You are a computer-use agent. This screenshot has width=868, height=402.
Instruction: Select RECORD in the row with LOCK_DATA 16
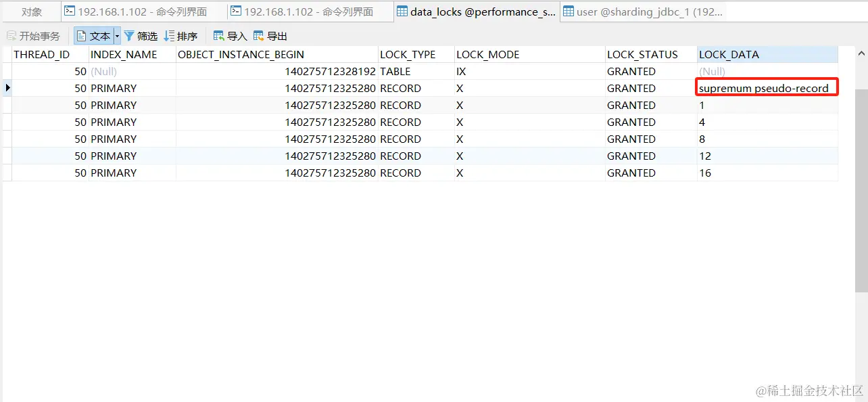pyautogui.click(x=416, y=173)
